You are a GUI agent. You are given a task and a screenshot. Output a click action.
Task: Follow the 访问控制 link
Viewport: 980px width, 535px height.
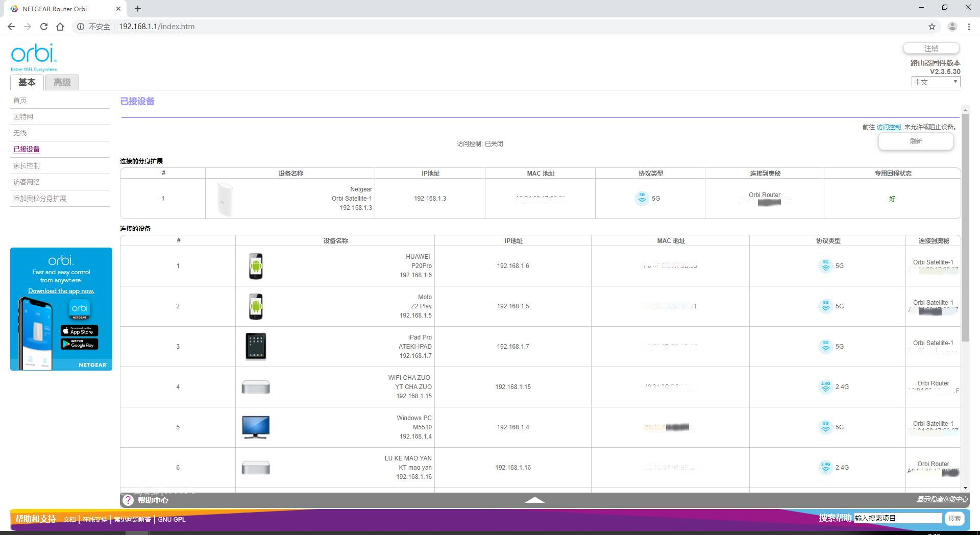[889, 127]
